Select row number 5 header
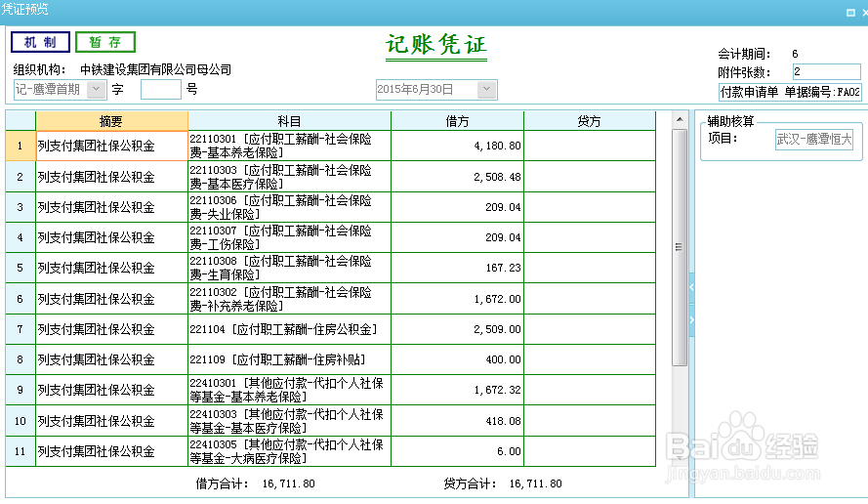 point(21,268)
